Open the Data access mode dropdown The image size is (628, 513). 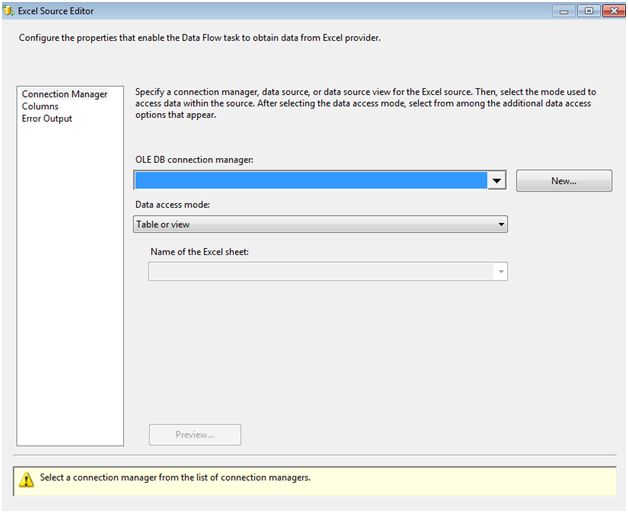tap(320, 224)
